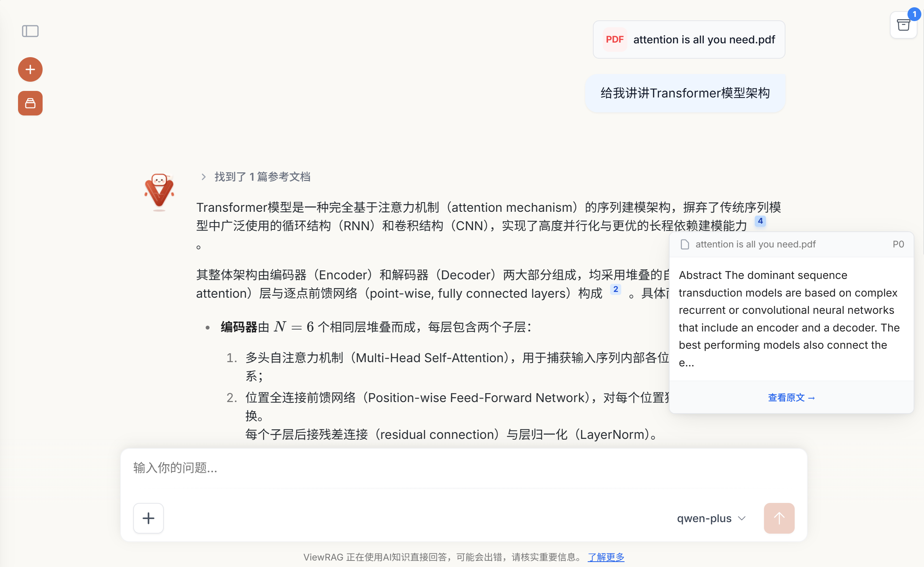The image size is (924, 567).
Task: Send the message with the up arrow button
Action: pos(779,518)
